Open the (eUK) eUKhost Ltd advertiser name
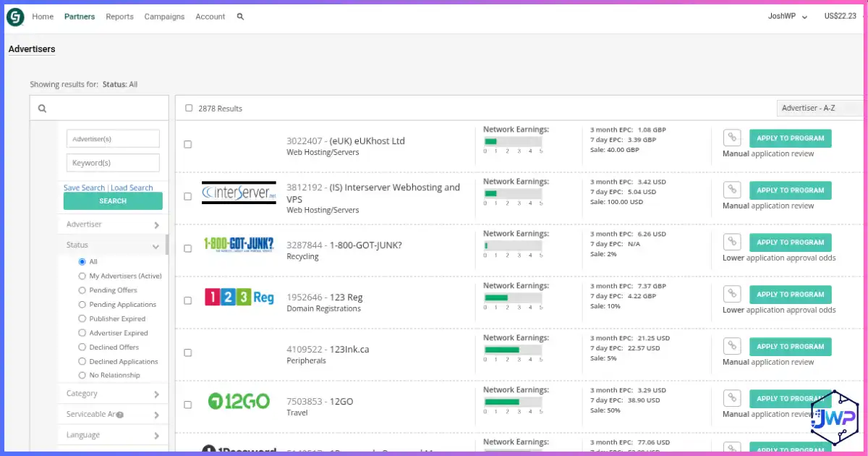868x456 pixels. click(x=367, y=140)
